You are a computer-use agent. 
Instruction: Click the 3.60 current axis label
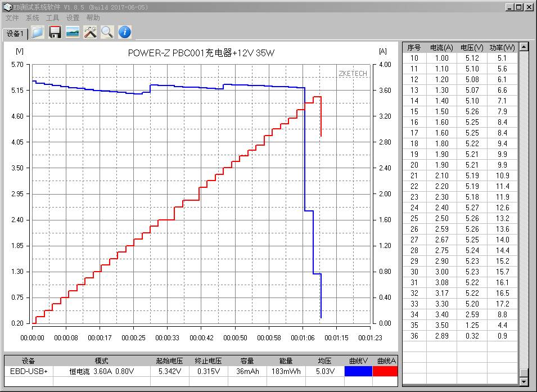385,91
